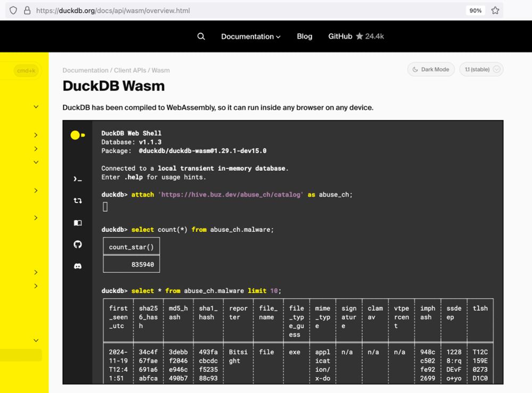Click the shell cursor input block
Screen dimensions: 532x393
[x=105, y=206]
